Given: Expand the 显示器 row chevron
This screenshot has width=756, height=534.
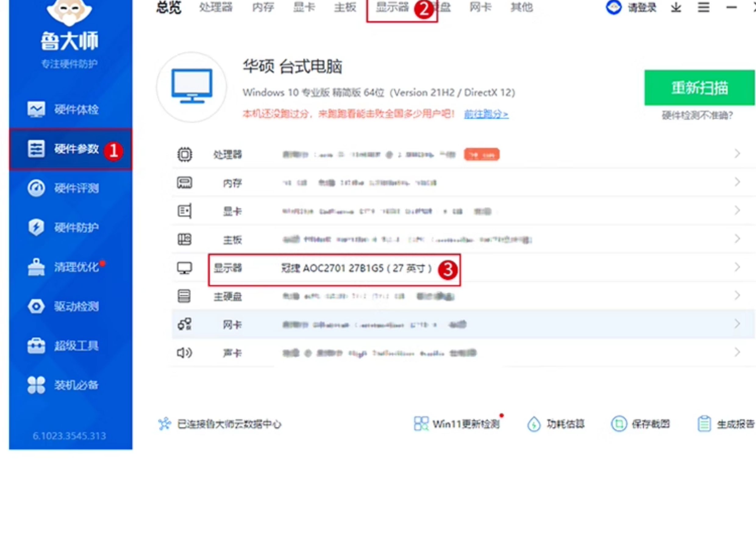Looking at the screenshot, I should (x=737, y=267).
